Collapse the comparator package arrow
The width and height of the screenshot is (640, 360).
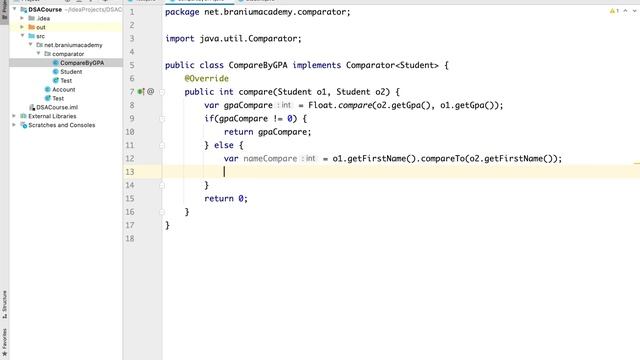click(x=39, y=53)
